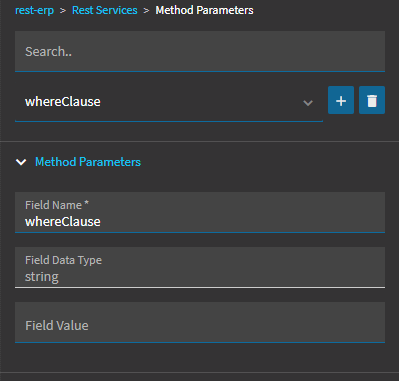Click separator arrow after rest-erp breadcrumb
399x381 pixels.
63,11
